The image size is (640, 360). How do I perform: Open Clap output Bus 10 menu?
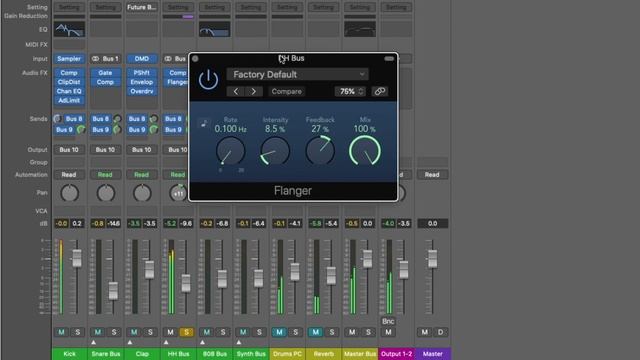tap(142, 150)
